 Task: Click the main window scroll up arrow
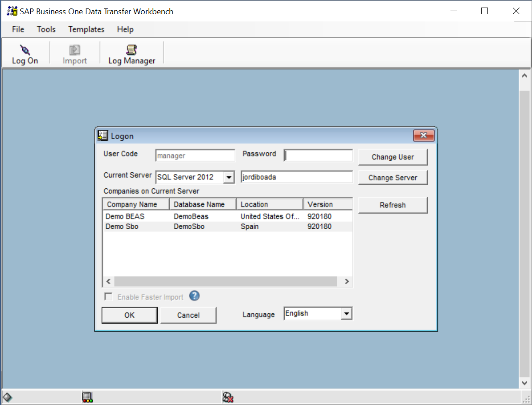tap(524, 76)
